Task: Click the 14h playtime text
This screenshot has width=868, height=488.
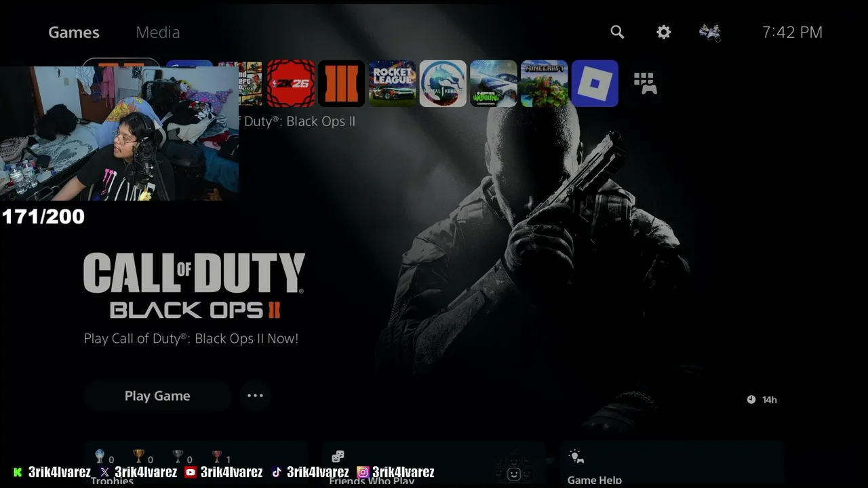Action: (x=770, y=400)
